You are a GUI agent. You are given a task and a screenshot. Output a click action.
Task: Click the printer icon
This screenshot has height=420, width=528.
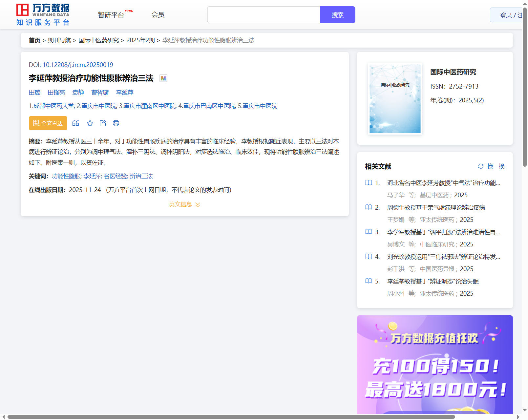pyautogui.click(x=116, y=123)
